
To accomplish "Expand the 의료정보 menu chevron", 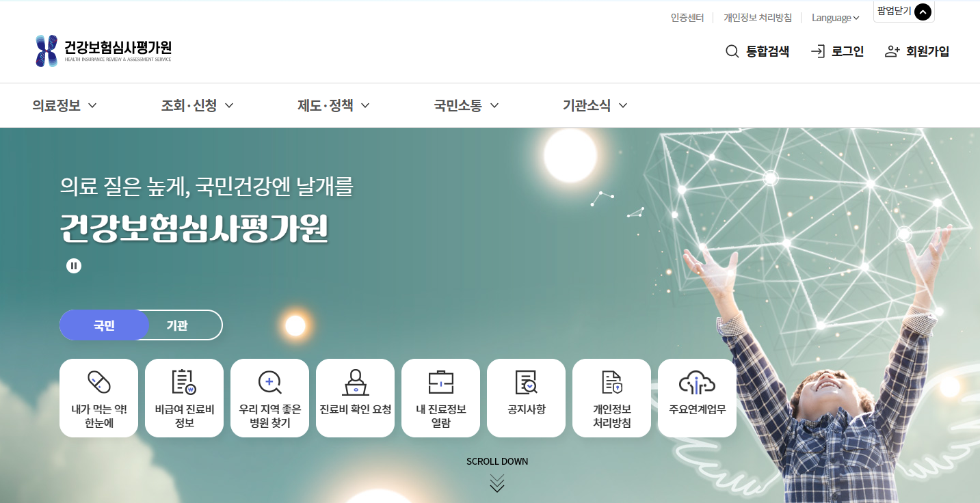I will [92, 105].
